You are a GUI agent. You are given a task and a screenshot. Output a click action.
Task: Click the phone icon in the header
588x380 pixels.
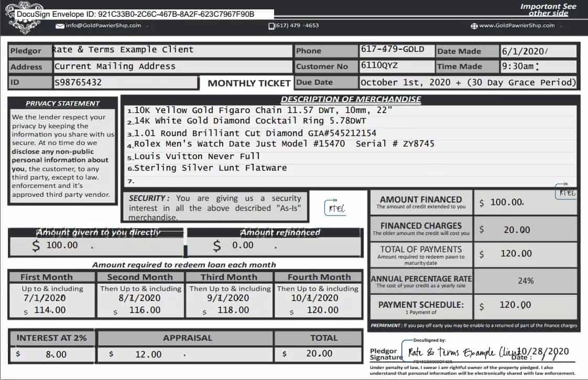271,26
